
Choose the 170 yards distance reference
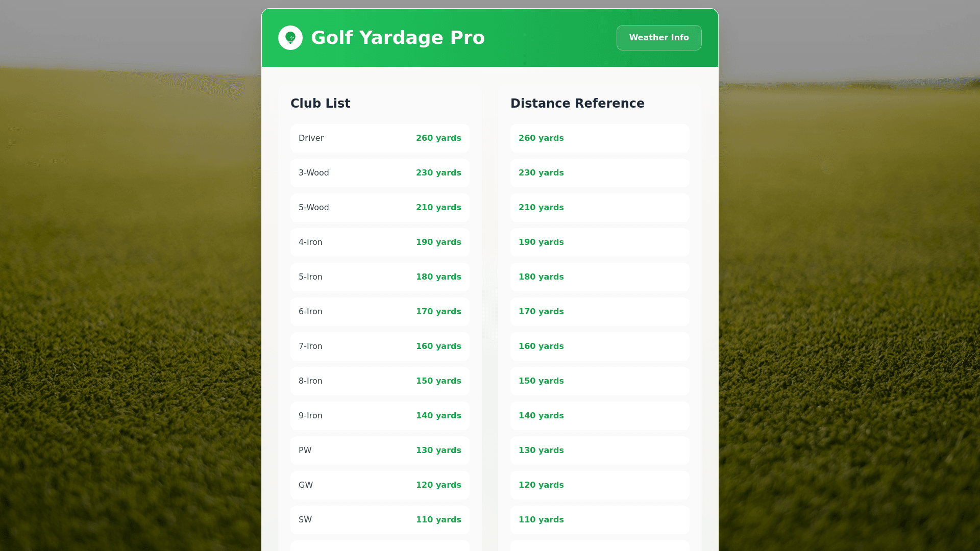(x=599, y=312)
